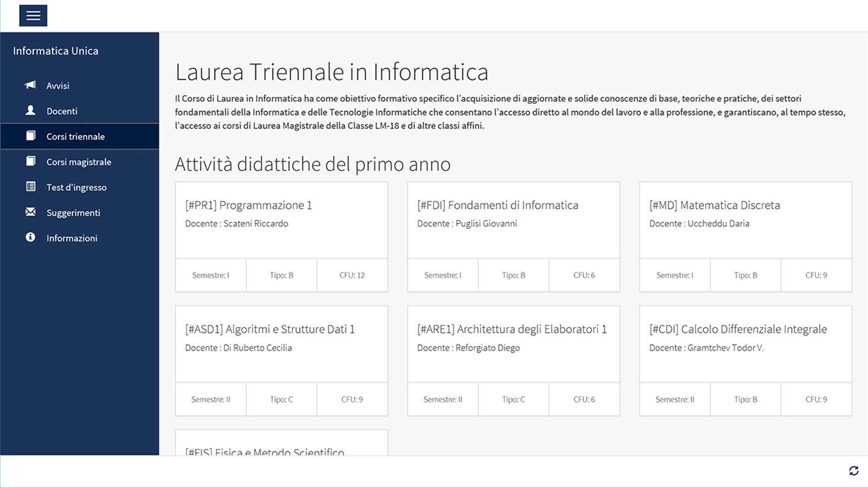Click the Suggerimenti envelope icon

coord(31,212)
